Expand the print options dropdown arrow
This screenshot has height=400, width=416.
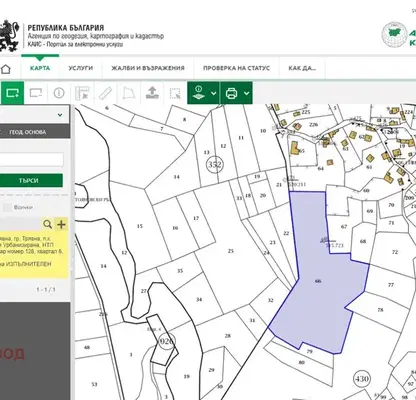(246, 93)
